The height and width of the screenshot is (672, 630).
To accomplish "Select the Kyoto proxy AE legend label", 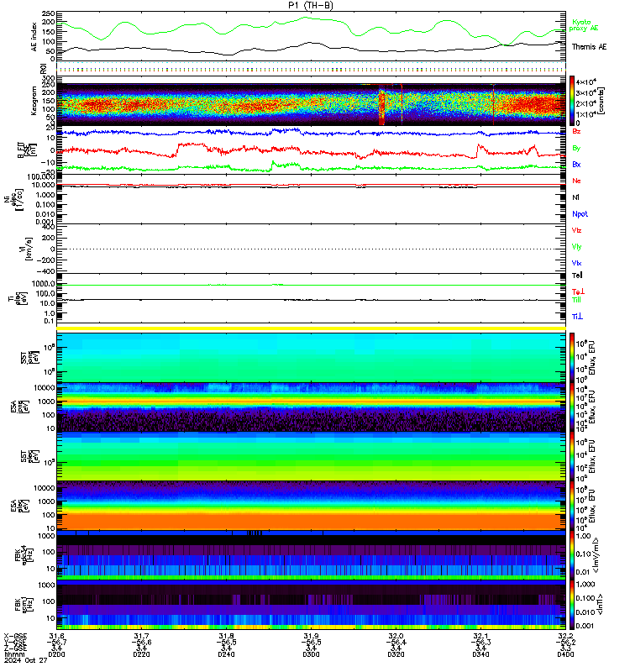I will pyautogui.click(x=583, y=25).
